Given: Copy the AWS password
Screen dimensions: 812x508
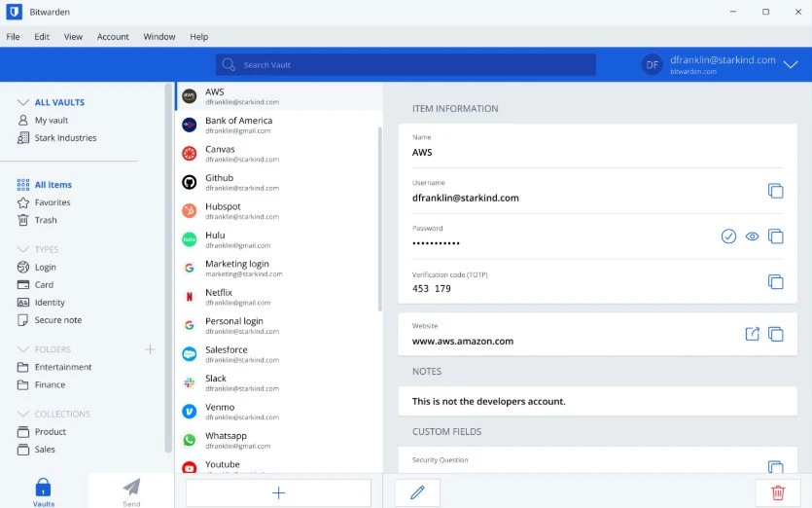Looking at the screenshot, I should tap(775, 236).
